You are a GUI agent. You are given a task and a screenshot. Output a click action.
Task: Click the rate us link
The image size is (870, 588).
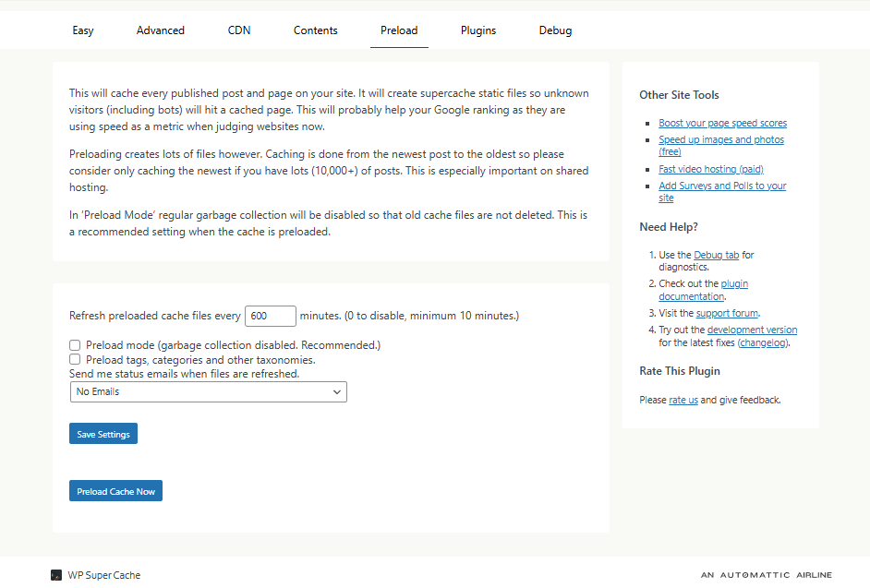coord(683,400)
